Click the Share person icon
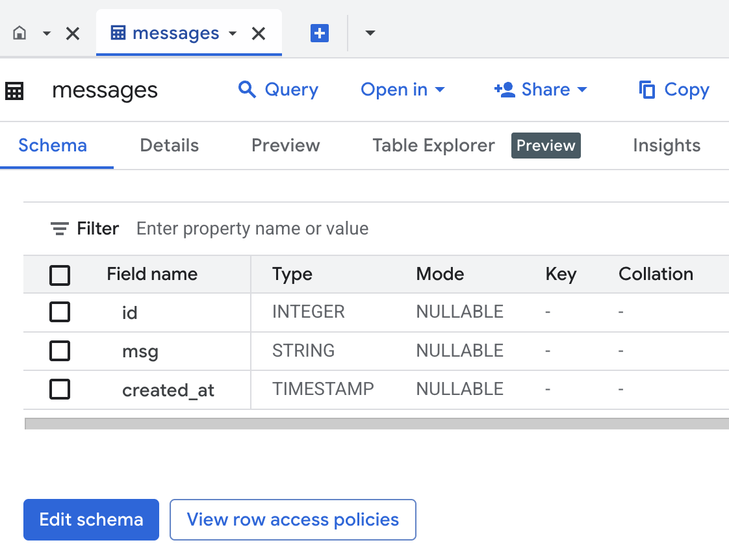This screenshot has width=729, height=560. coord(505,90)
